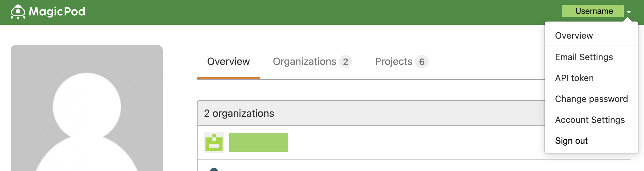Open the first organization's green name link
The width and height of the screenshot is (644, 171).
[259, 142]
